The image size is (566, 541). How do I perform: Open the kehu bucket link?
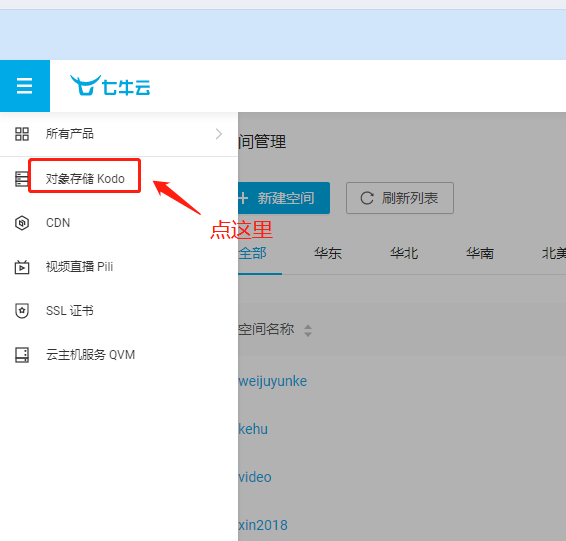[253, 429]
